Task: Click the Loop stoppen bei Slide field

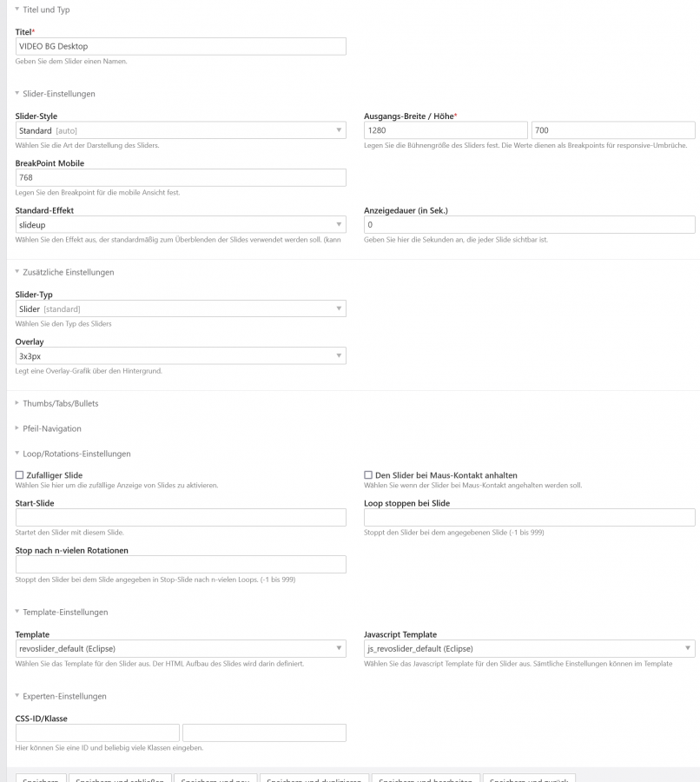Action: click(529, 517)
